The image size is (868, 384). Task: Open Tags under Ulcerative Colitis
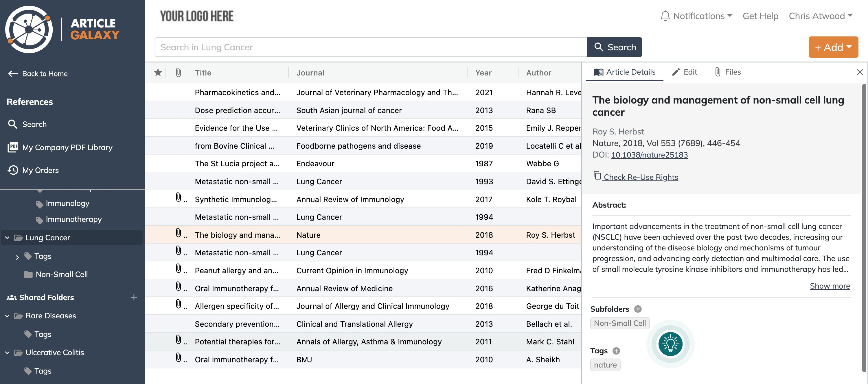43,371
